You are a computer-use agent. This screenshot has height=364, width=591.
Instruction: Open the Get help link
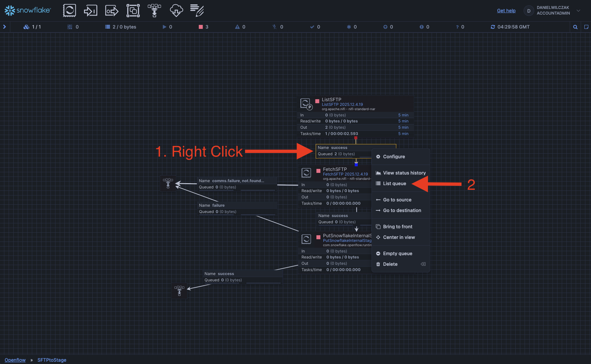coord(506,11)
